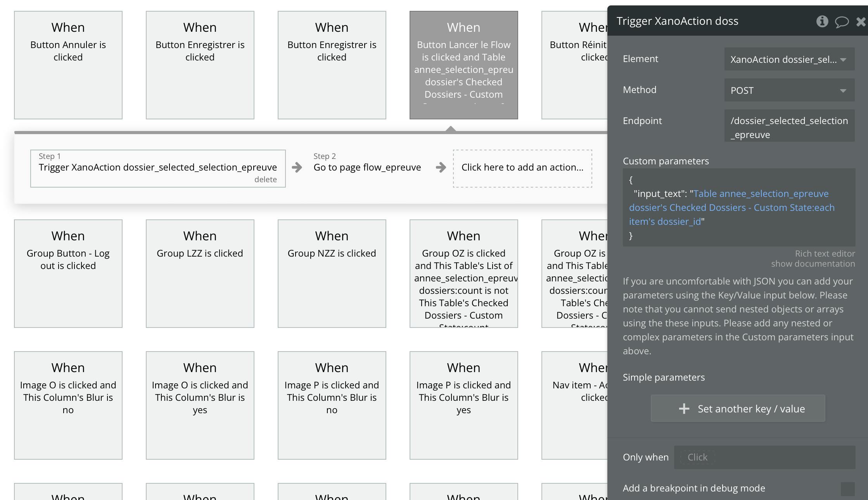The width and height of the screenshot is (868, 500).
Task: Delete Step 1 using the delete link
Action: coord(265,179)
